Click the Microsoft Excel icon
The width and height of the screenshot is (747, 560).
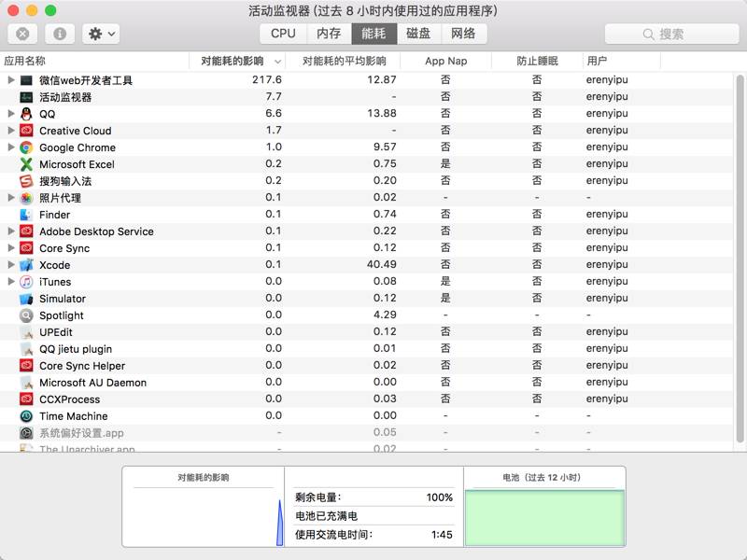[x=26, y=164]
